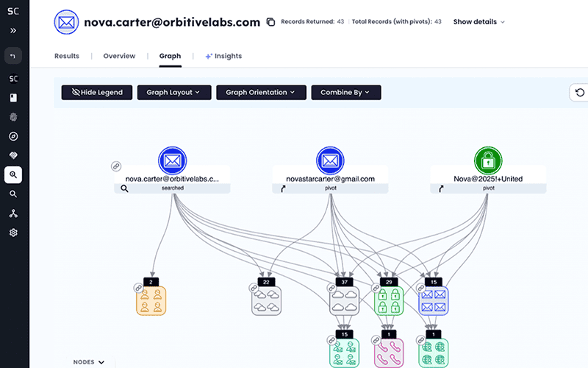The height and width of the screenshot is (368, 588).
Task: Expand the sidebar with double chevron
Action: (x=13, y=30)
